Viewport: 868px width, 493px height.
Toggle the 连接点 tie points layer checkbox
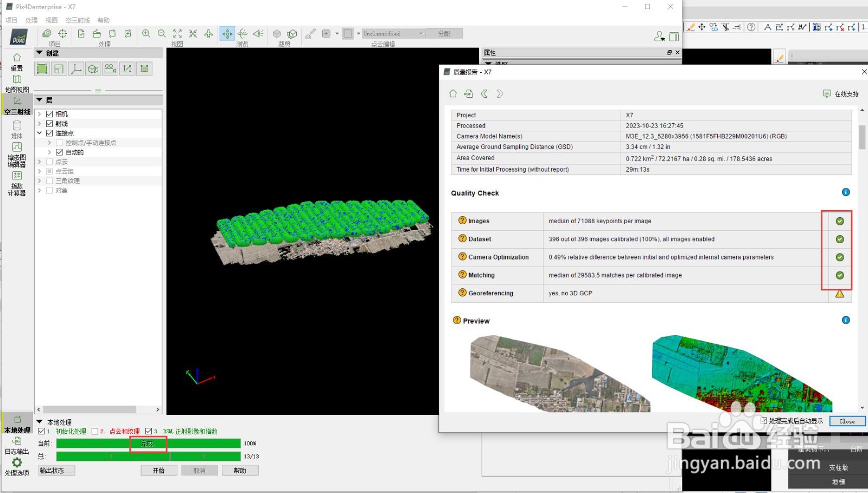coord(49,133)
